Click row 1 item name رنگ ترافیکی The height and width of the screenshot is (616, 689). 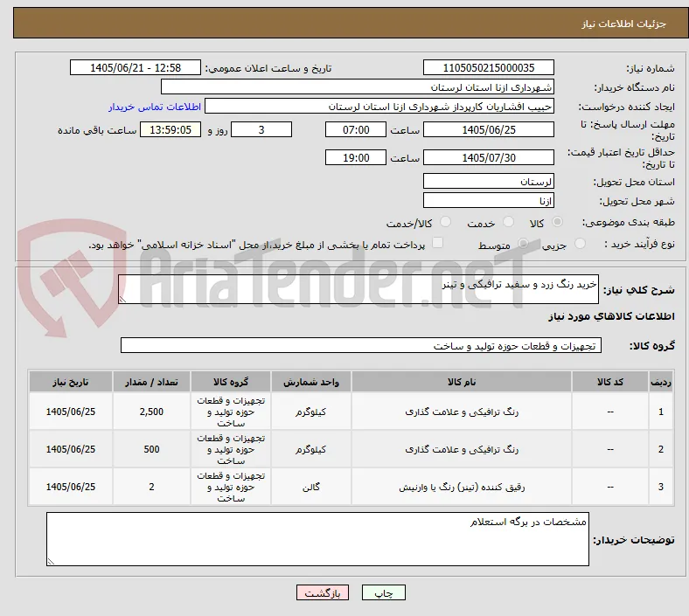462,412
